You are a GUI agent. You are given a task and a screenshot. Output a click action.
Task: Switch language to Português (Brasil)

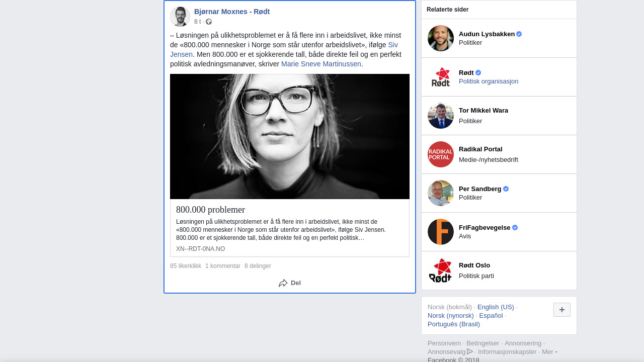pos(454,324)
